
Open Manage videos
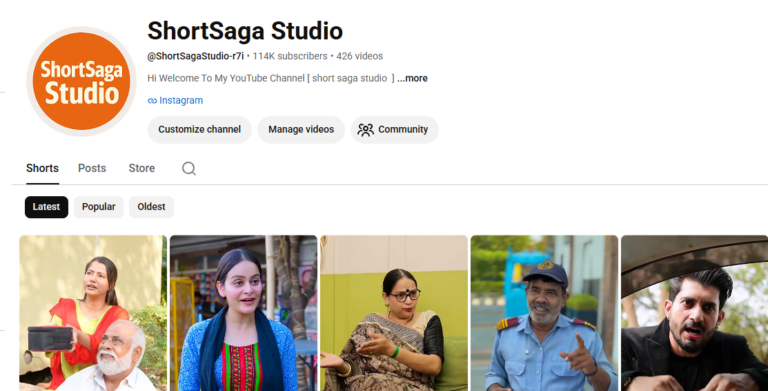tap(301, 130)
